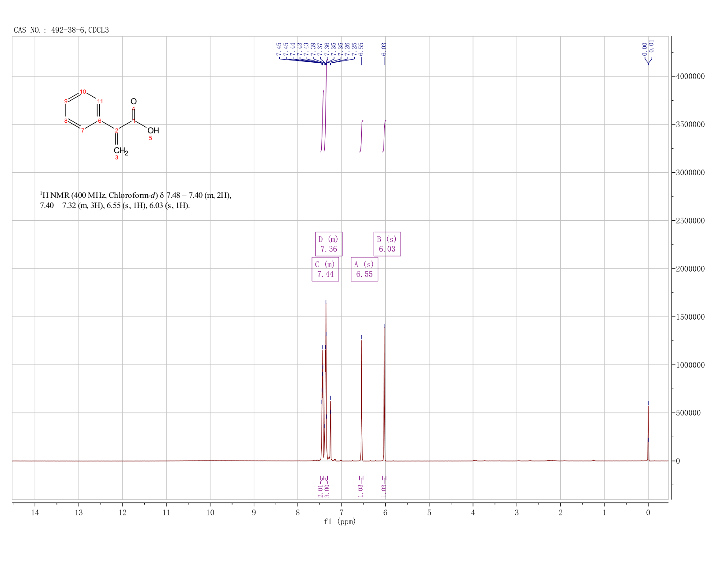Click the OH group in the structure
This screenshot has height=563, width=728.
coord(153,131)
